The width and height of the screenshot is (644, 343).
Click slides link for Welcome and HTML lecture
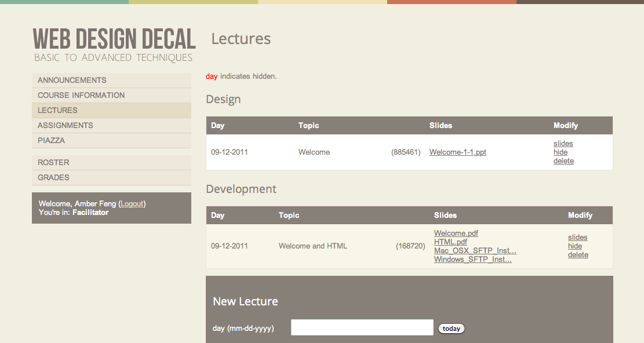[577, 238]
